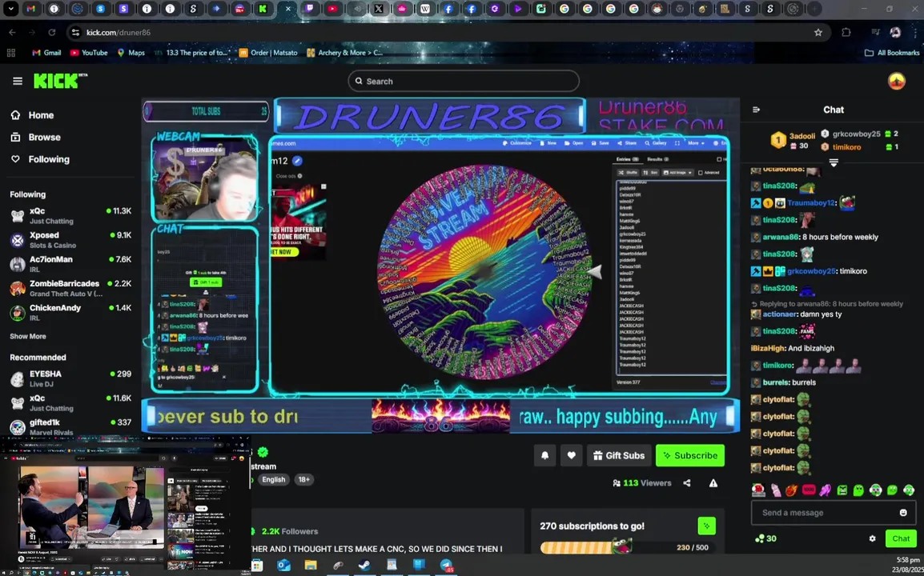
Task: Open ChickenAndy channel in Following list
Action: 70,312
